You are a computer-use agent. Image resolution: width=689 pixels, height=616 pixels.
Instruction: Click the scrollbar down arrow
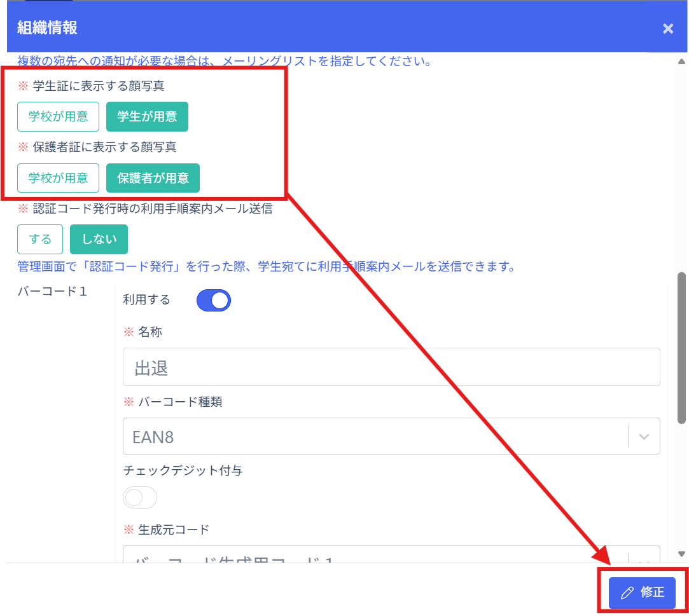[681, 554]
